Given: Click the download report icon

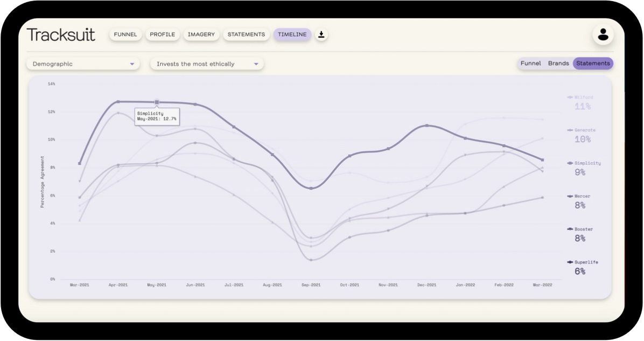Looking at the screenshot, I should coord(321,34).
